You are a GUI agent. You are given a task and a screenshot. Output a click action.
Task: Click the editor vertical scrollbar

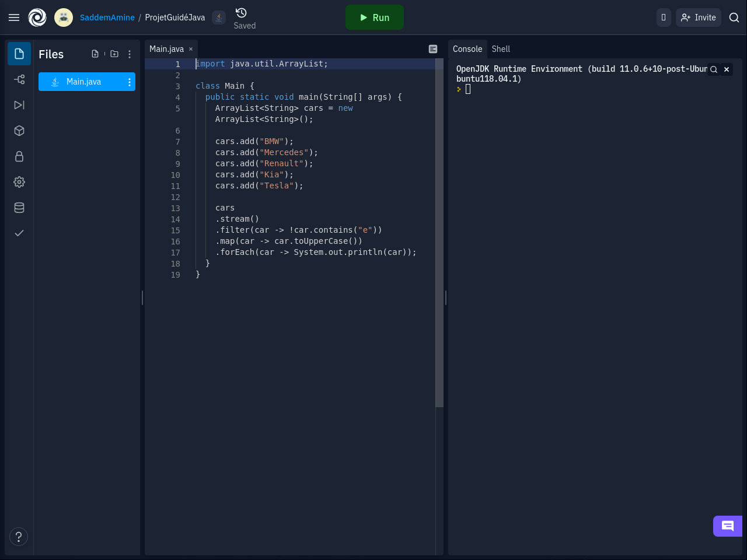(439, 233)
